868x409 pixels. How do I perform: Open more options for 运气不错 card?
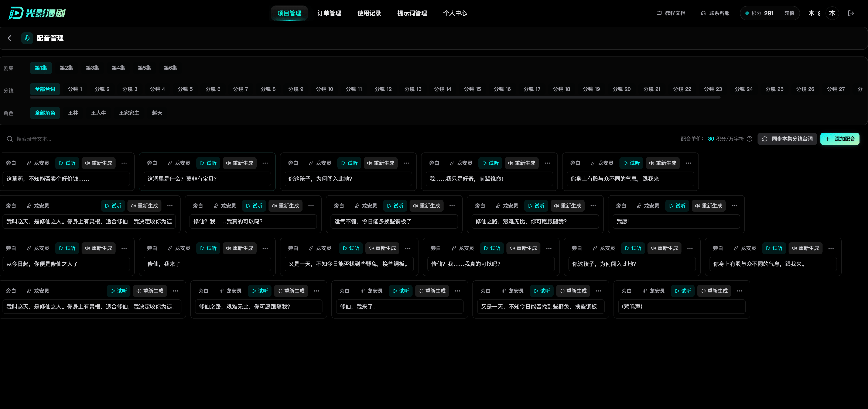pos(452,206)
